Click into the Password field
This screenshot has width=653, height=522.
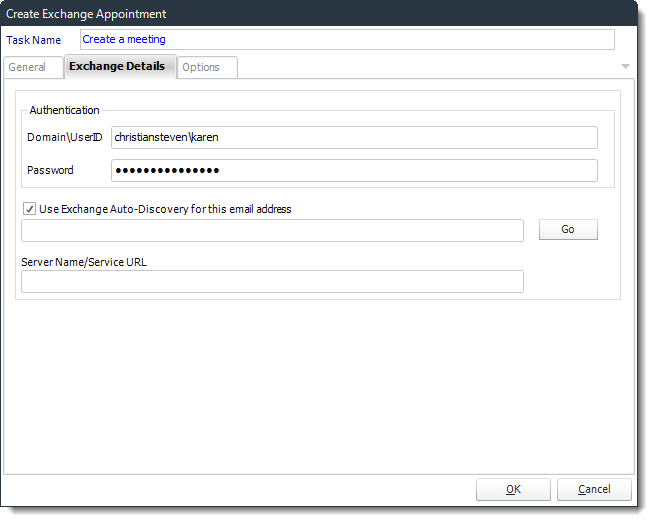click(x=354, y=170)
